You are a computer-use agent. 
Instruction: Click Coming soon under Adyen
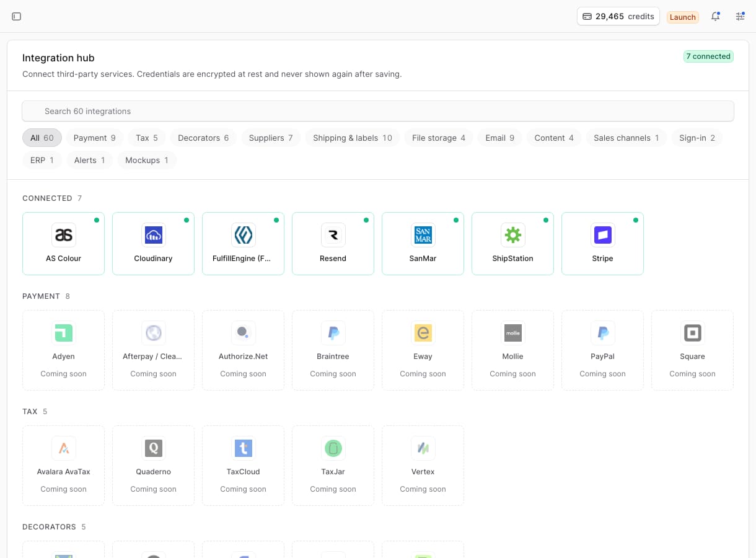(x=64, y=374)
